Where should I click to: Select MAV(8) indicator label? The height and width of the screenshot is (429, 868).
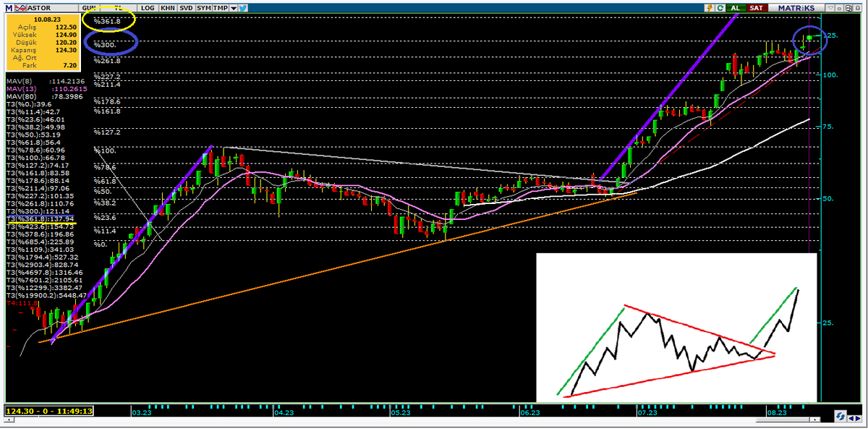(x=17, y=80)
